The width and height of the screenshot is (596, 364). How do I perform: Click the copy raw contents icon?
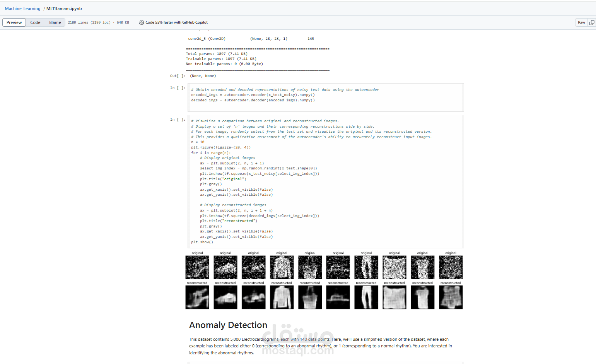[592, 22]
